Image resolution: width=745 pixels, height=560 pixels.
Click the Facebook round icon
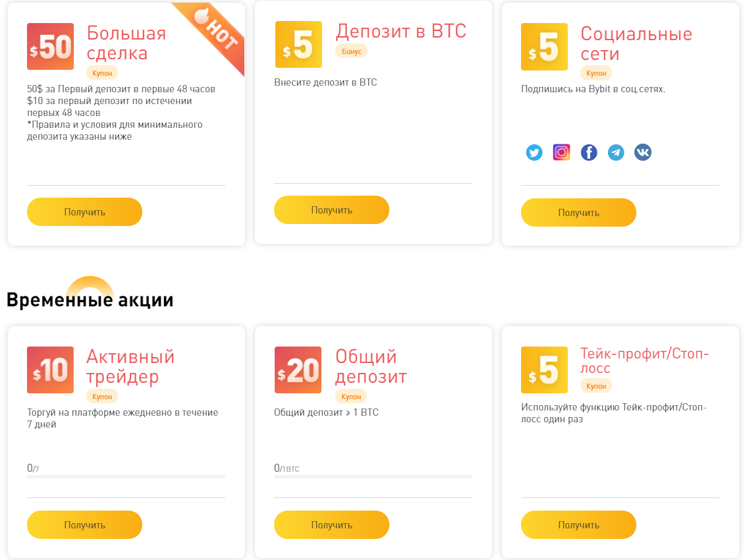click(589, 153)
